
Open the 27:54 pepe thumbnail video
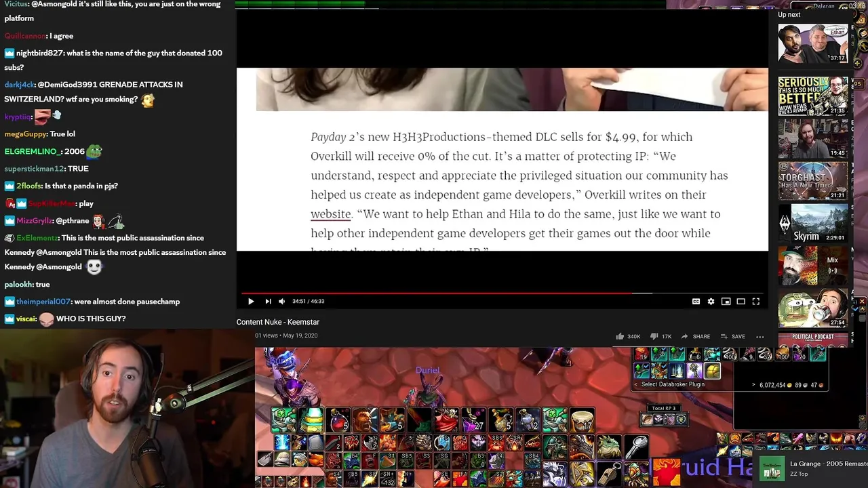[812, 308]
